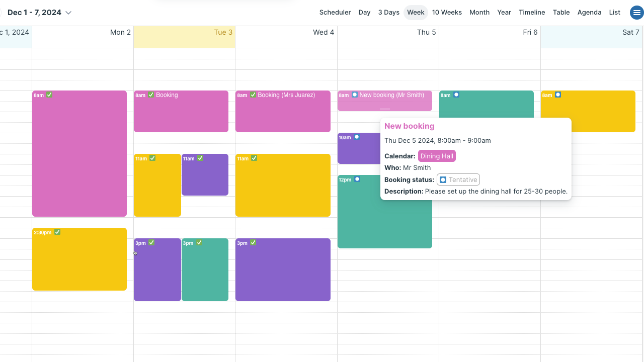Click tentative icon on Saturday 8am event
This screenshot has width=644, height=362.
click(558, 95)
